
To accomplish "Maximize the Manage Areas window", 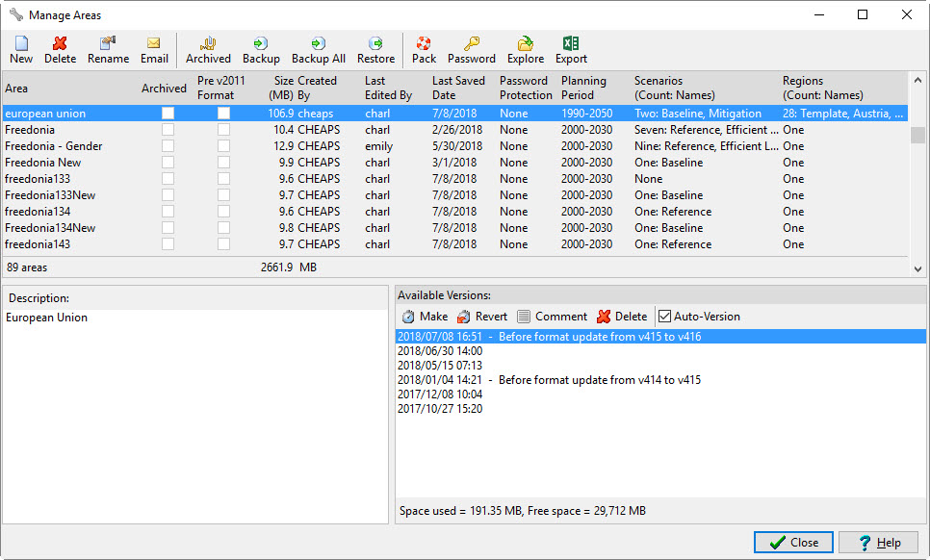I will pos(863,14).
